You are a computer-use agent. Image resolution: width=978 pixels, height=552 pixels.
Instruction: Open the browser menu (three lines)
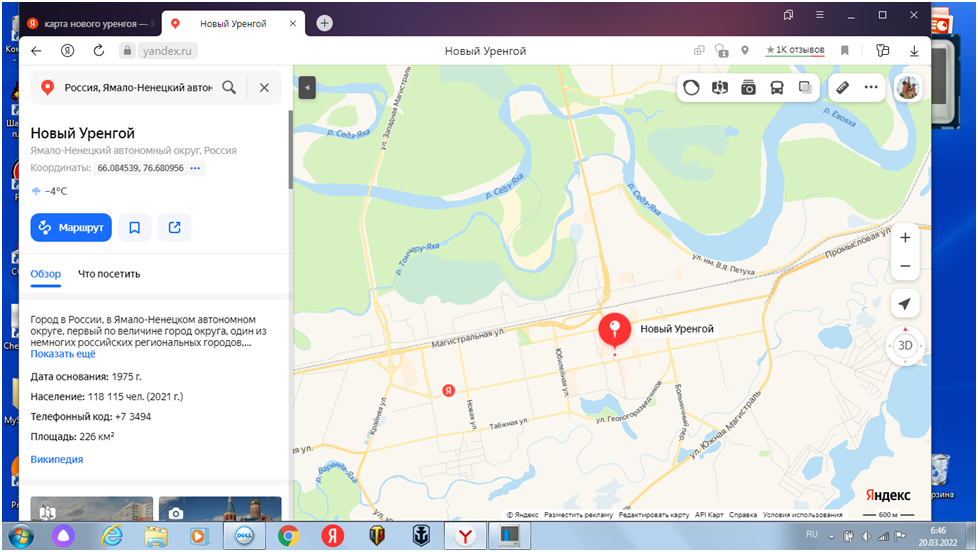820,15
